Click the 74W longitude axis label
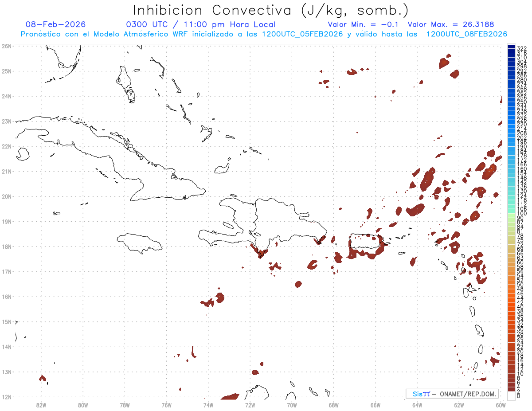The height and width of the screenshot is (411, 532). coord(208,405)
